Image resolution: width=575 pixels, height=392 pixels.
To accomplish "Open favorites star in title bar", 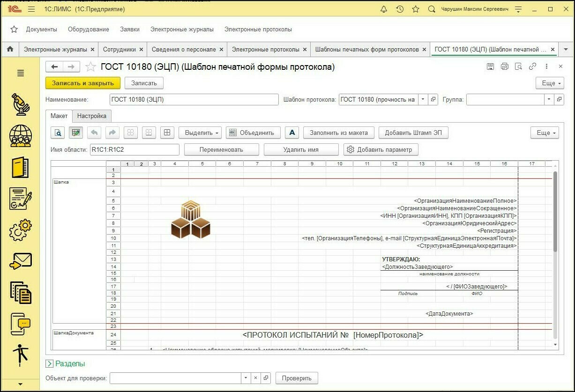I will point(415,9).
